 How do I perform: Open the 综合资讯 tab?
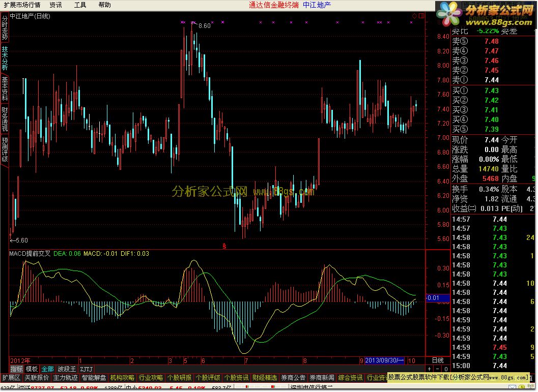tap(350, 378)
